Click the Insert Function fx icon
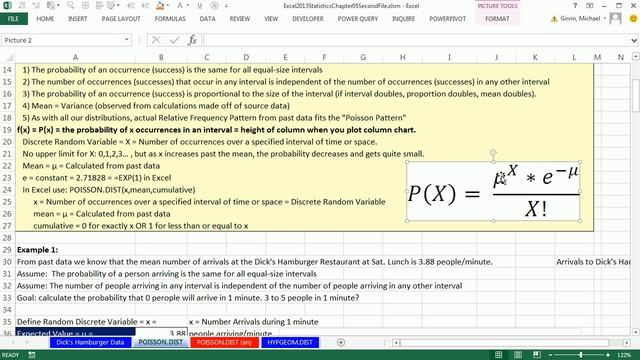The image size is (640, 360). [192, 40]
